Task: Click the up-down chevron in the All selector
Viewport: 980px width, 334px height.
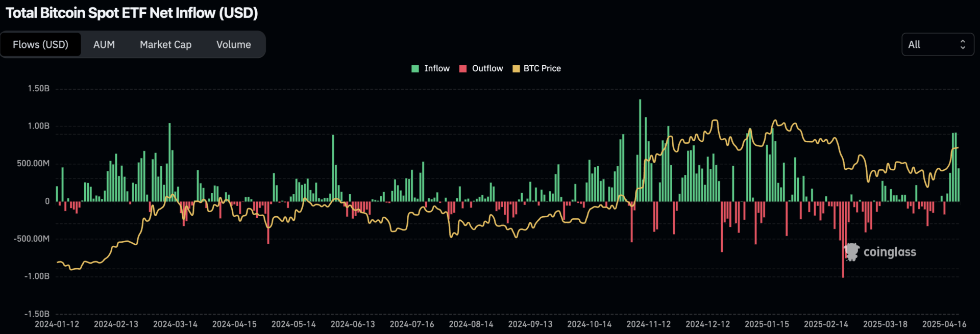Action: pyautogui.click(x=963, y=45)
